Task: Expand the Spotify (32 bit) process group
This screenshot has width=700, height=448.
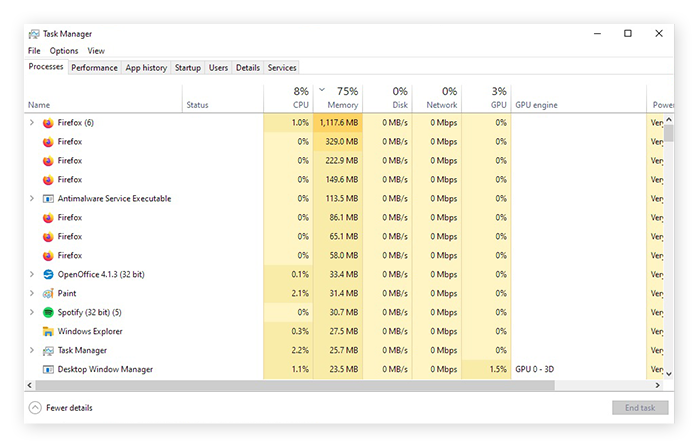Action: 32,312
